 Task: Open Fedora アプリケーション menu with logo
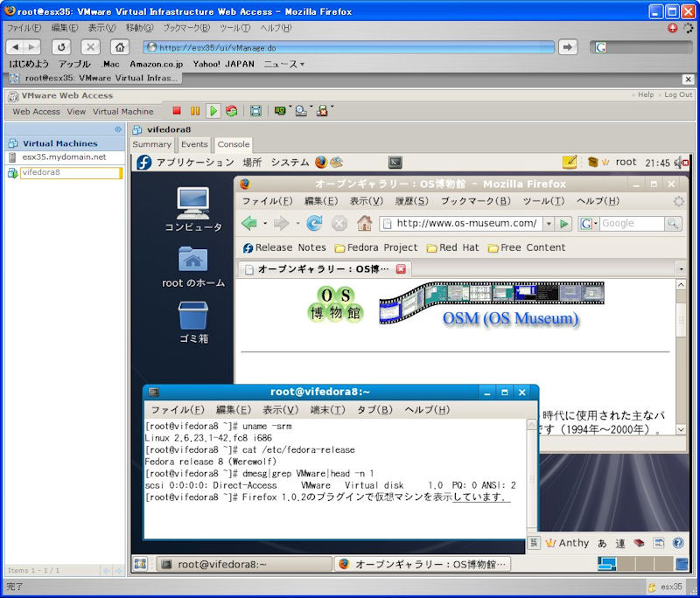click(185, 163)
